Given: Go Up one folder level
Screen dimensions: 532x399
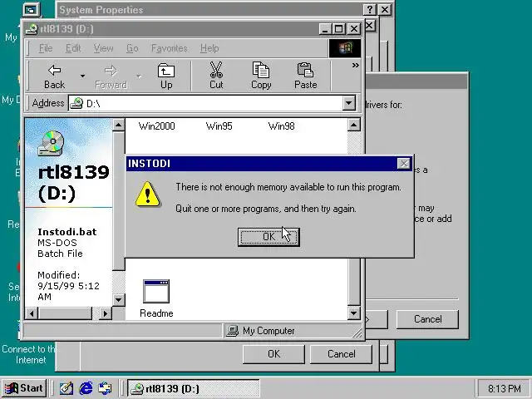Looking at the screenshot, I should coord(166,76).
